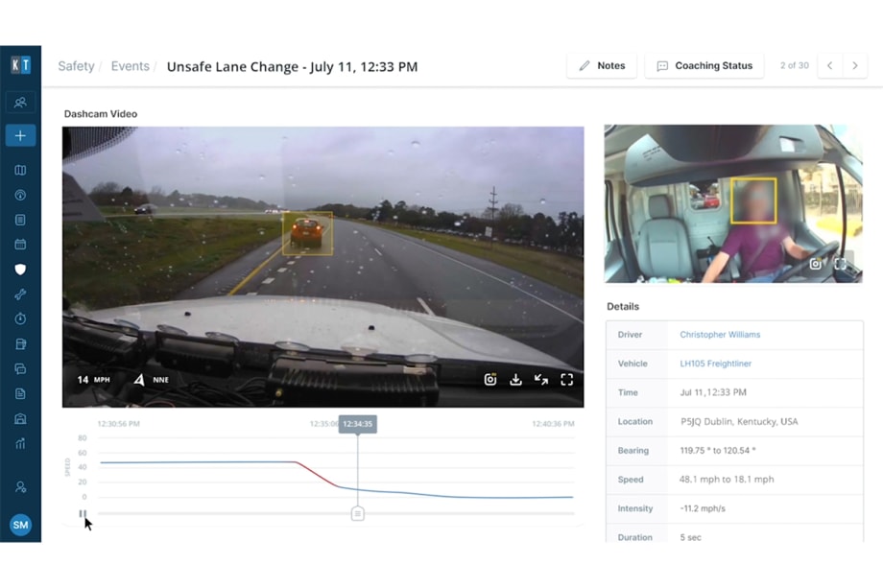Click the plus icon in the left sidebar
Screen dimensions: 883x588
pos(20,135)
